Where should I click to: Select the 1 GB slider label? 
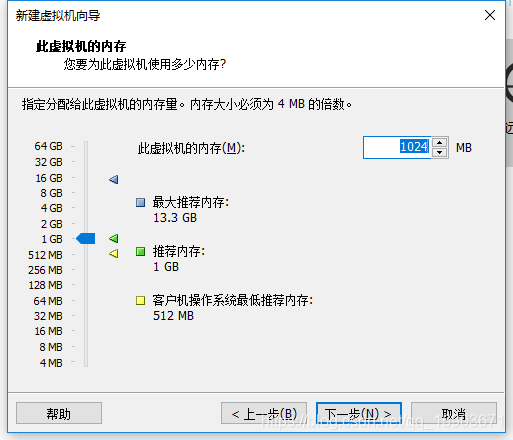coord(52,239)
